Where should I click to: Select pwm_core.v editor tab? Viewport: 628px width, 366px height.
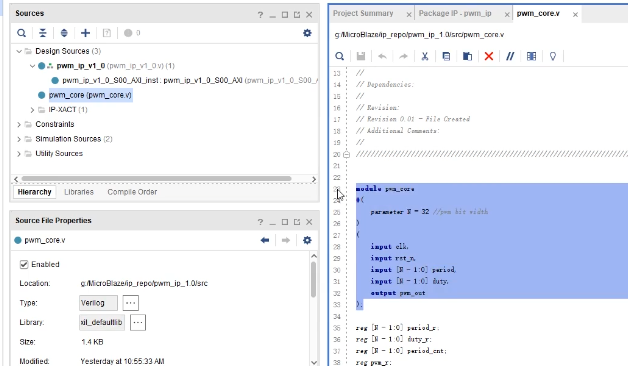538,13
